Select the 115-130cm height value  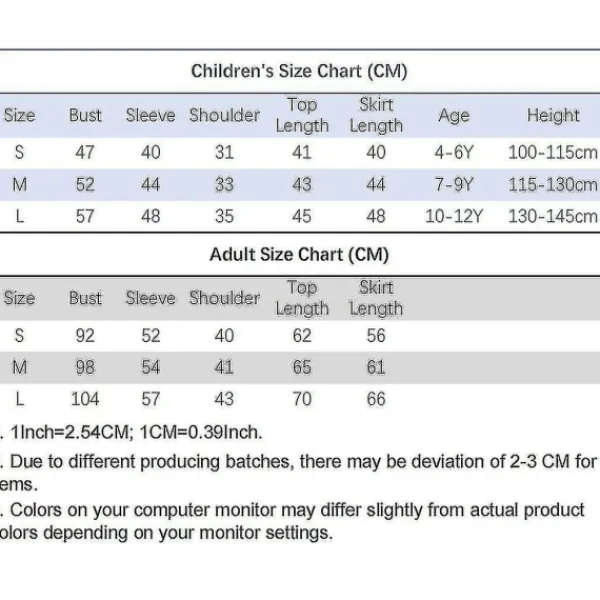coord(553,185)
